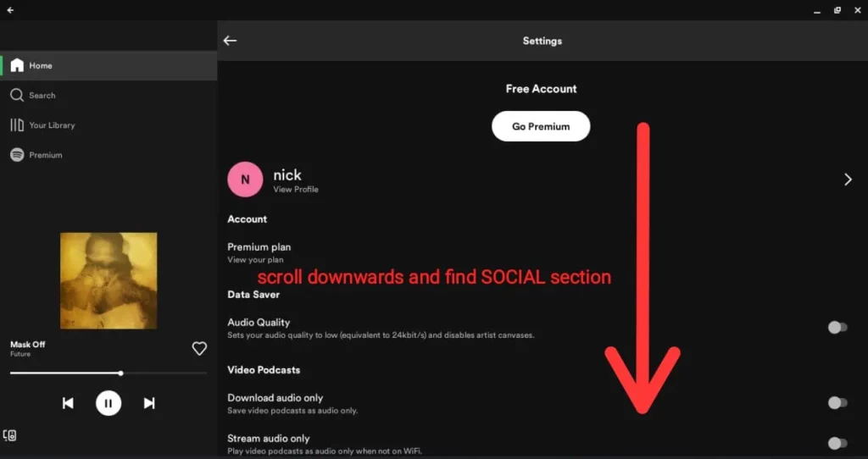Open the View Profile link
868x459 pixels.
pyautogui.click(x=296, y=189)
